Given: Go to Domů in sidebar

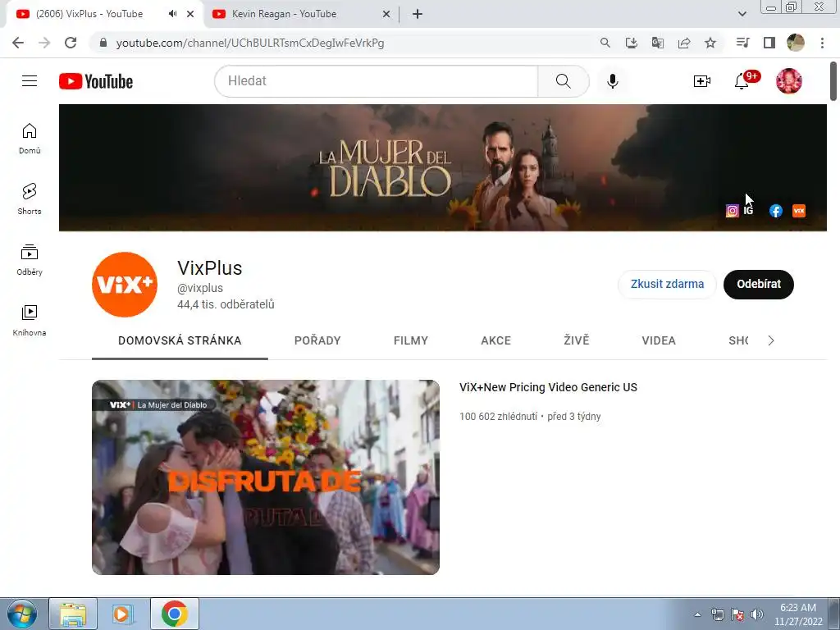Looking at the screenshot, I should tap(30, 138).
